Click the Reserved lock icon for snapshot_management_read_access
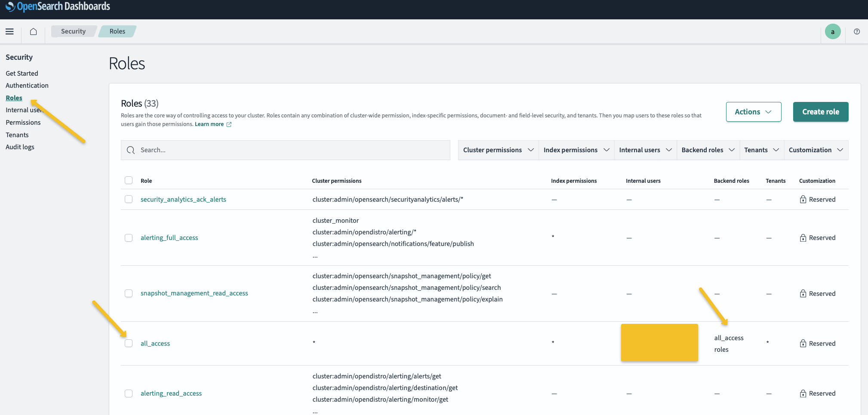Screen dimensions: 868x415 click(803, 293)
